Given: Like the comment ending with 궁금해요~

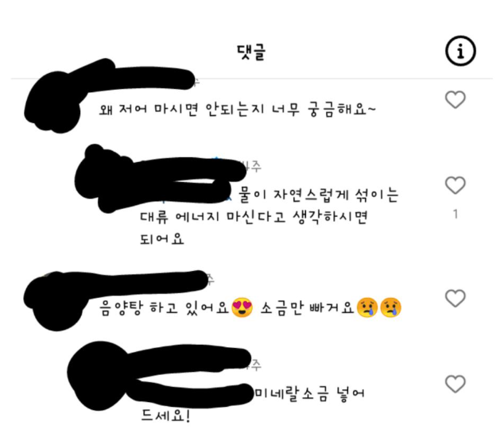Looking at the screenshot, I should click(x=456, y=99).
